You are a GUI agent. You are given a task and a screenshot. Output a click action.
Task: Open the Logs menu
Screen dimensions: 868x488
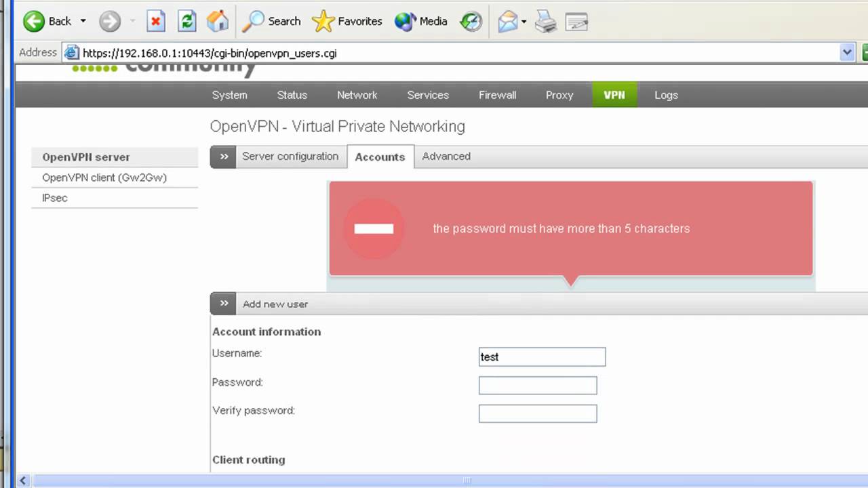click(666, 95)
